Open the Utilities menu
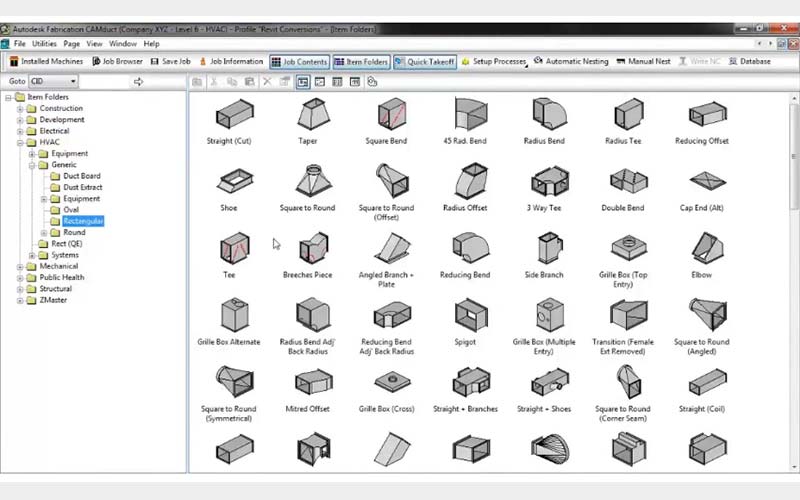 click(x=44, y=44)
